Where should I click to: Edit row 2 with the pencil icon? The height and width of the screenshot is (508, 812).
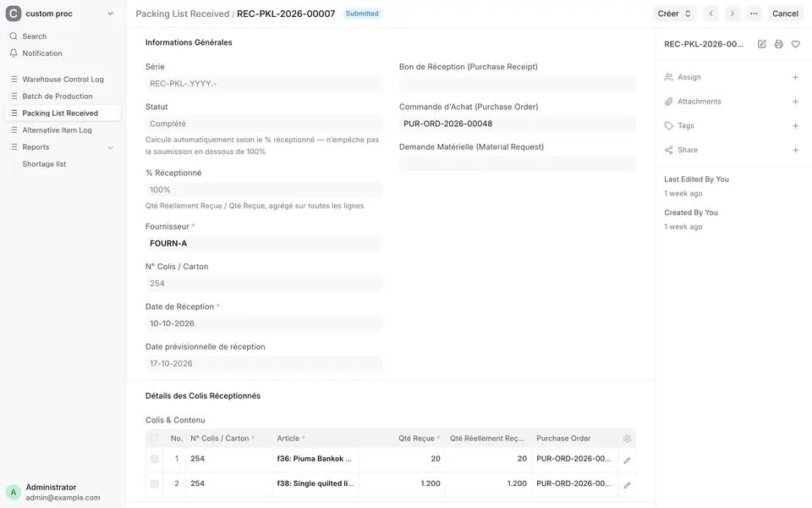click(x=627, y=485)
